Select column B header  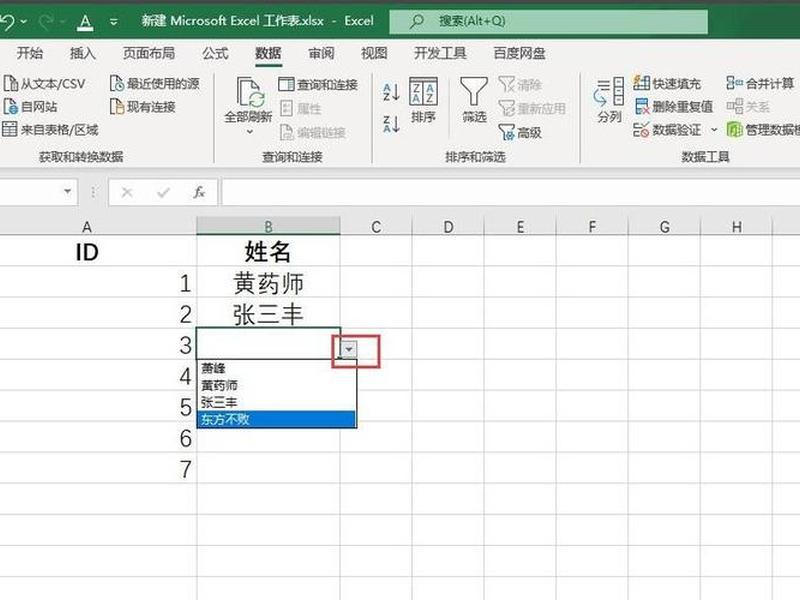(x=268, y=226)
